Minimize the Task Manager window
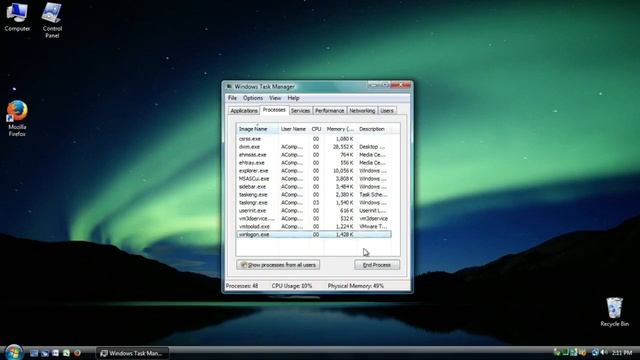Screen dimensions: 640x360 [x=373, y=85]
